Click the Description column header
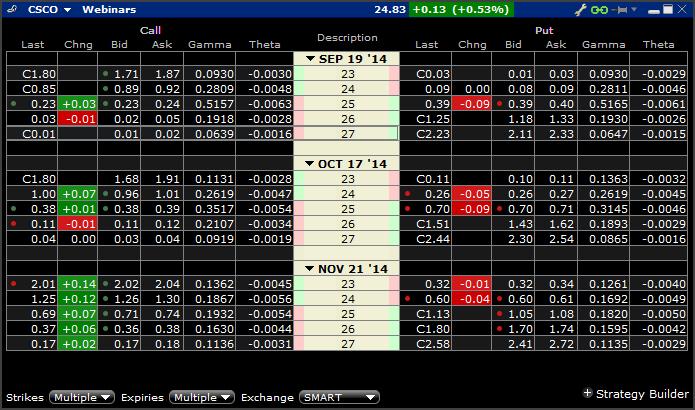Screen dimensions: 695x410 click(x=347, y=38)
